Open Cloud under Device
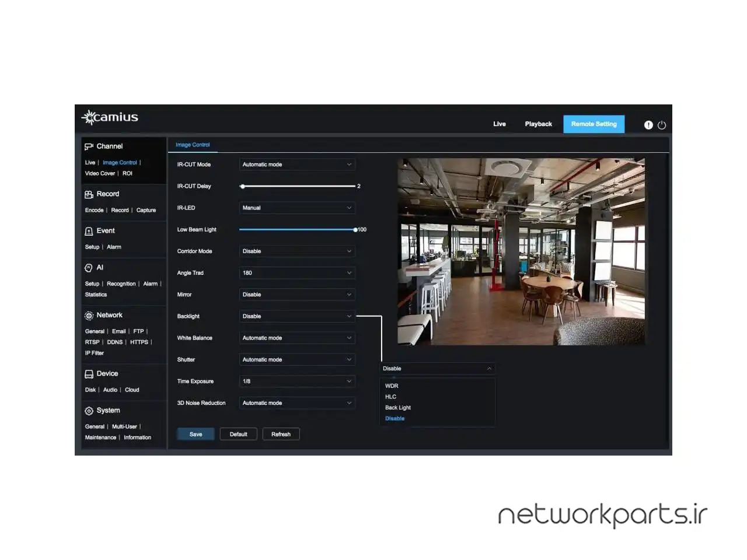 coord(132,390)
